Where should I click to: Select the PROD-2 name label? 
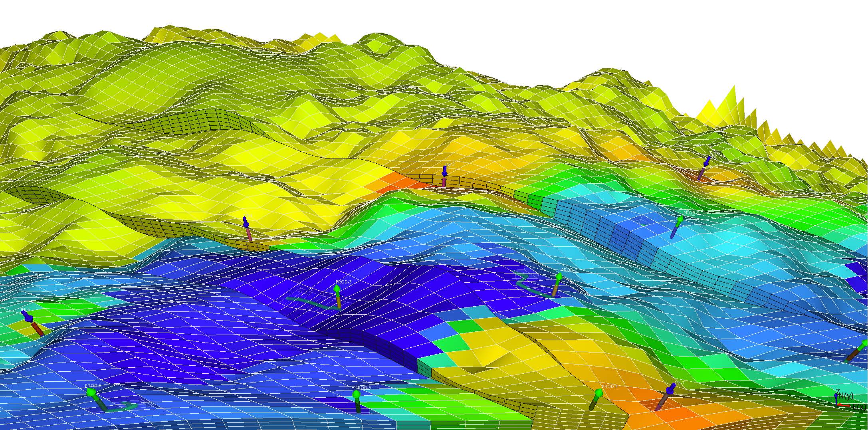pos(569,270)
